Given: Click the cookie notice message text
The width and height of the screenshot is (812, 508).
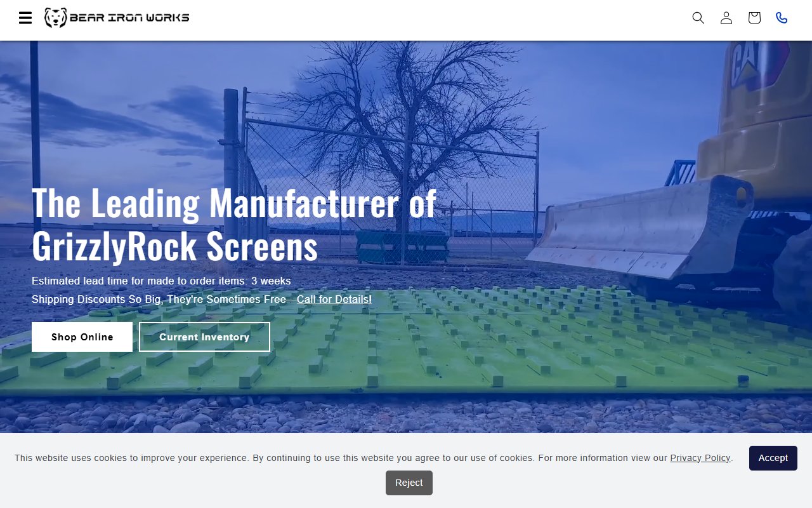Looking at the screenshot, I should (374, 458).
